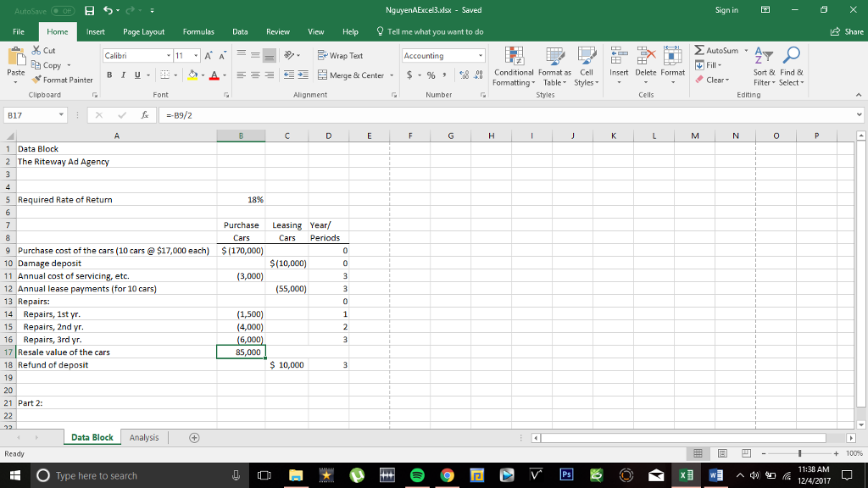868x488 pixels.
Task: Switch to the Analysis sheet tab
Action: click(x=144, y=437)
